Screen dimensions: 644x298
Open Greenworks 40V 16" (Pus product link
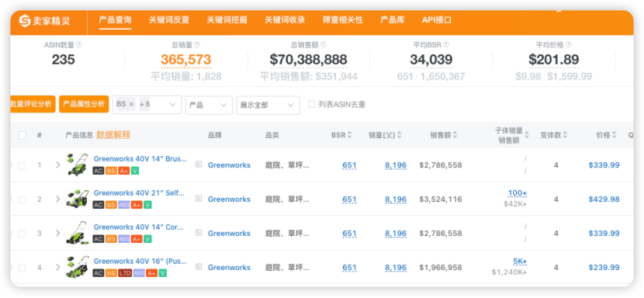(140, 261)
